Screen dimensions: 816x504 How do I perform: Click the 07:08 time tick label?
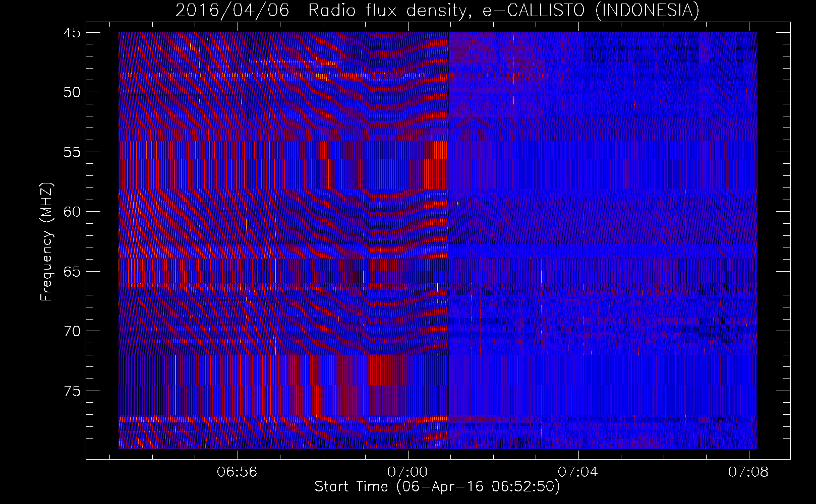[x=748, y=472]
